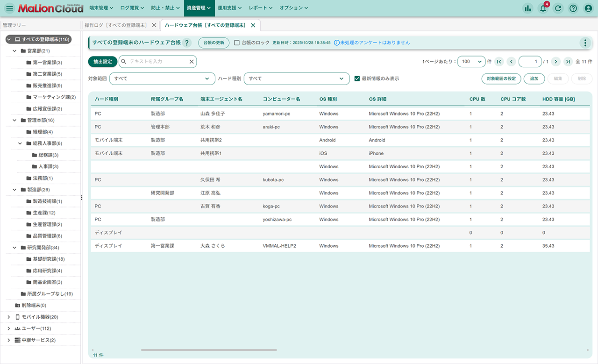Click the refresh icon in header
The height and width of the screenshot is (364, 598).
(x=558, y=8)
